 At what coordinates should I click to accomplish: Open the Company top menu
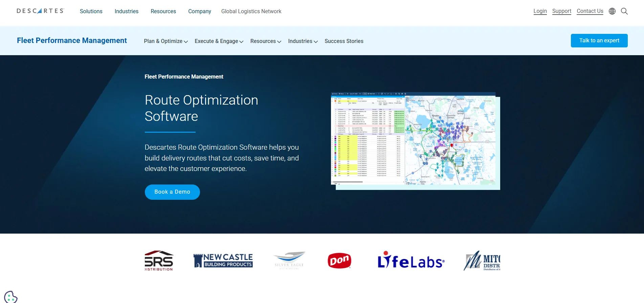(200, 11)
